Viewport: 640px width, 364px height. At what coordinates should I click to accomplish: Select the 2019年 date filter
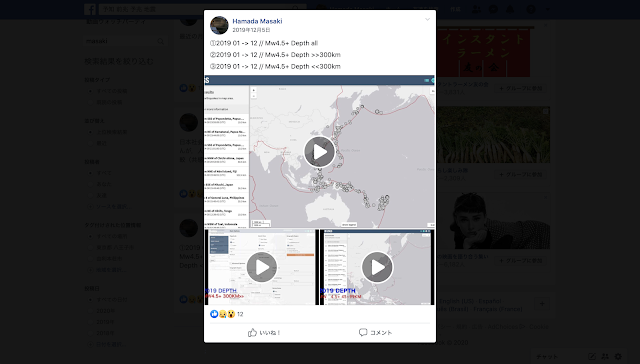tap(105, 322)
